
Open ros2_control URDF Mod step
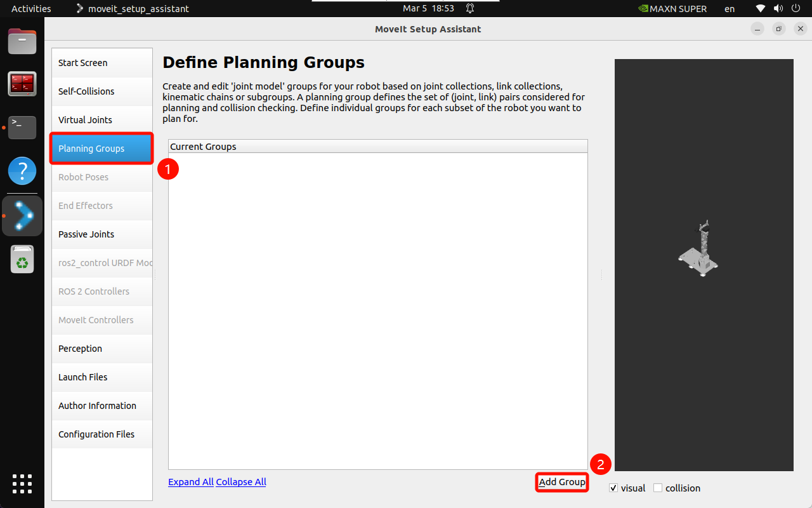(102, 263)
